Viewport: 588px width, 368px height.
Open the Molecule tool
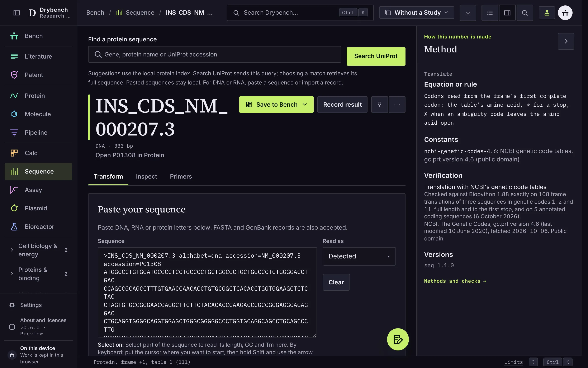coord(38,114)
